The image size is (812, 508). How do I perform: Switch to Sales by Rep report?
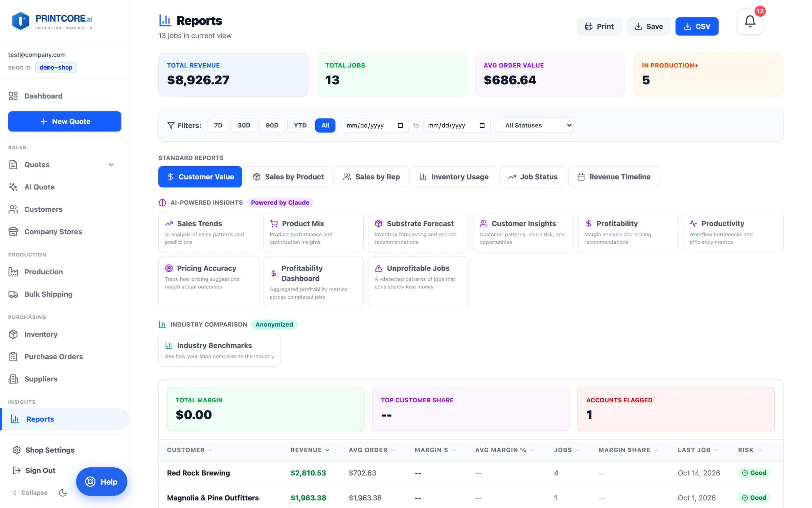(x=371, y=177)
